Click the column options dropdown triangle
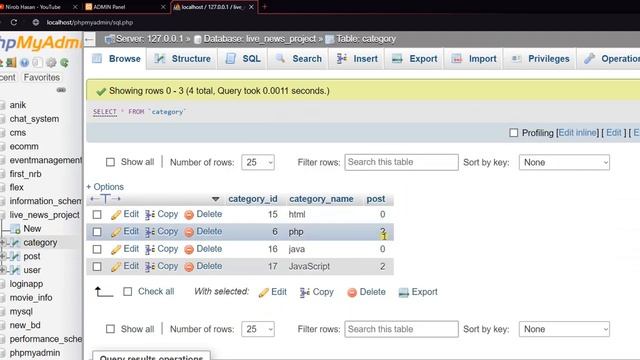 click(216, 199)
